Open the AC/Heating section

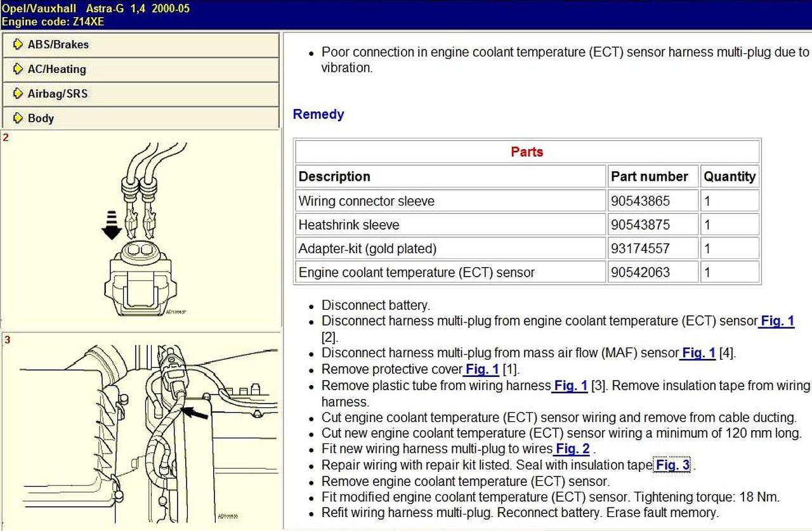coord(140,69)
